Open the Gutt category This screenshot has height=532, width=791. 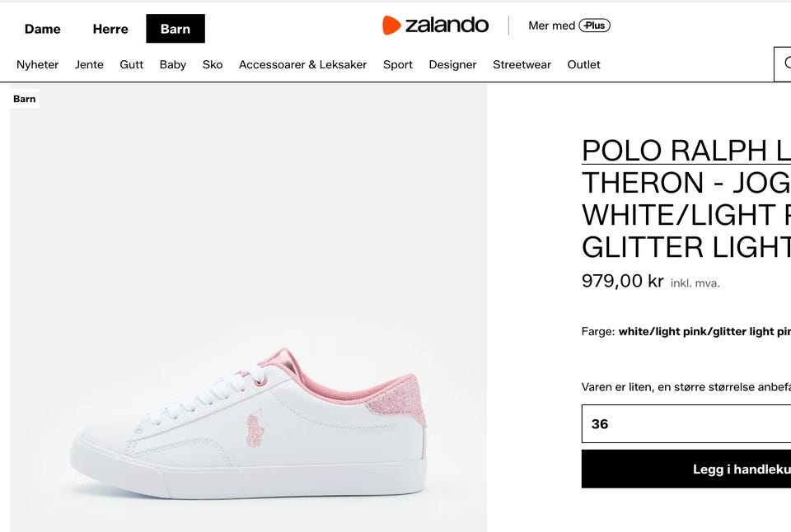coord(132,64)
